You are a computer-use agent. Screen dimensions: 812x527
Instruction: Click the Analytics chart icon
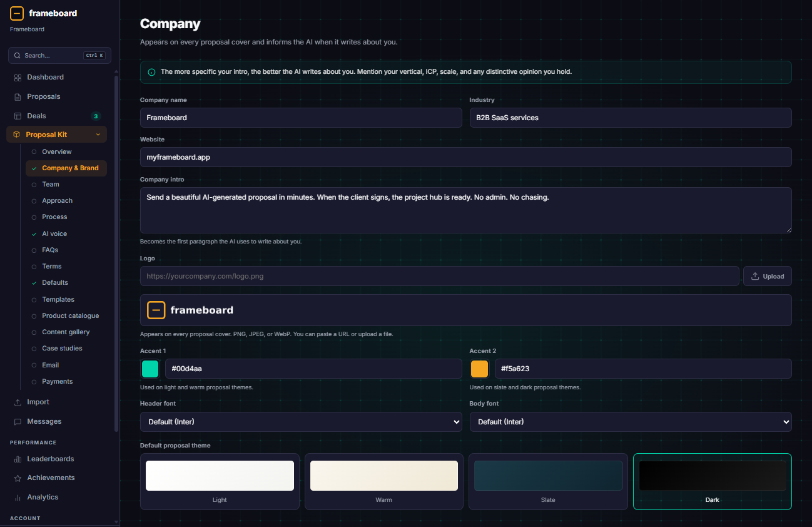(x=18, y=498)
